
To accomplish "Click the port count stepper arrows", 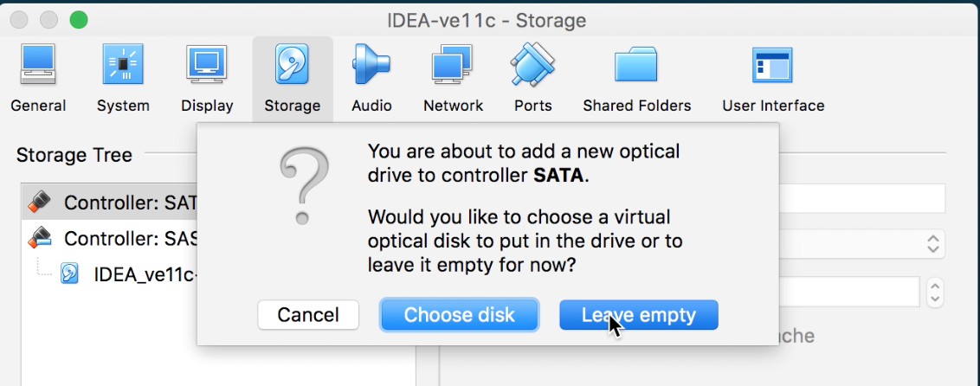I will tap(934, 292).
